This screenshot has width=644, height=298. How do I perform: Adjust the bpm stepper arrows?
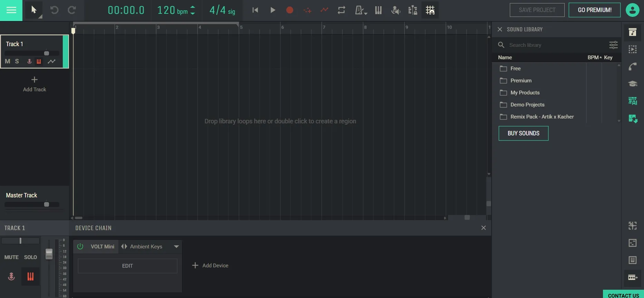193,10
